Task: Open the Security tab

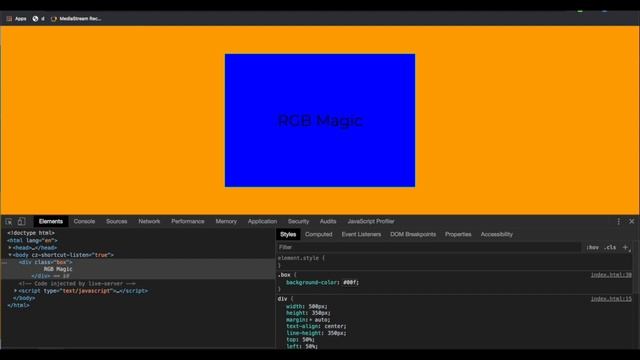Action: click(298, 221)
